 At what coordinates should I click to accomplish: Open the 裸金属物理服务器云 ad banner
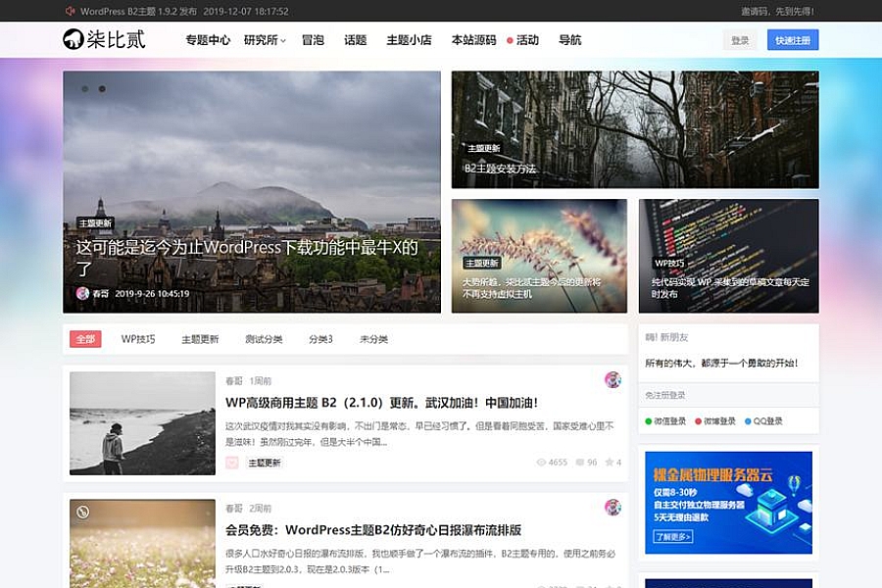pyautogui.click(x=728, y=503)
